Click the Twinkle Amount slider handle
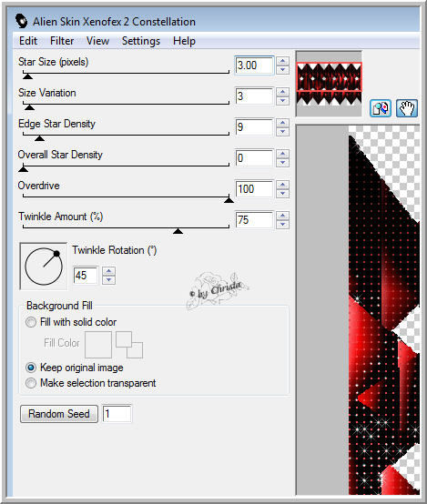This screenshot has height=504, width=427. click(178, 231)
